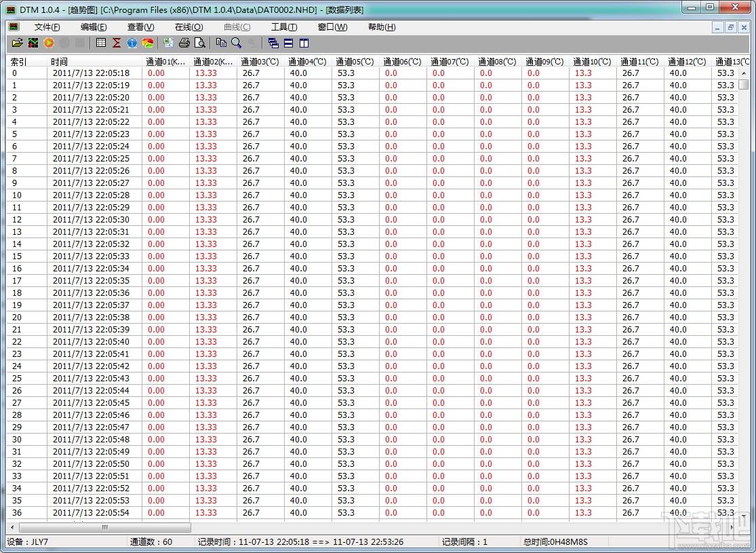Screen dimensions: 756x553
Task: Print the data with the printer icon
Action: click(184, 43)
